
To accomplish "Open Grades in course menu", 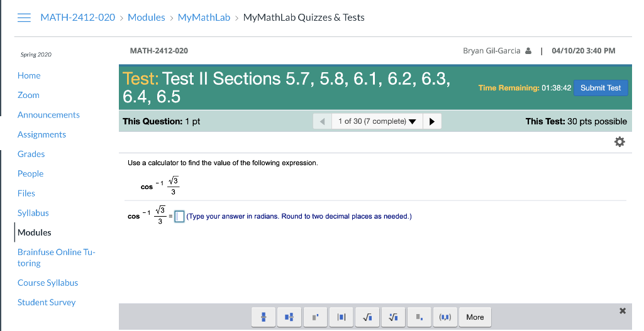I will coord(31,155).
